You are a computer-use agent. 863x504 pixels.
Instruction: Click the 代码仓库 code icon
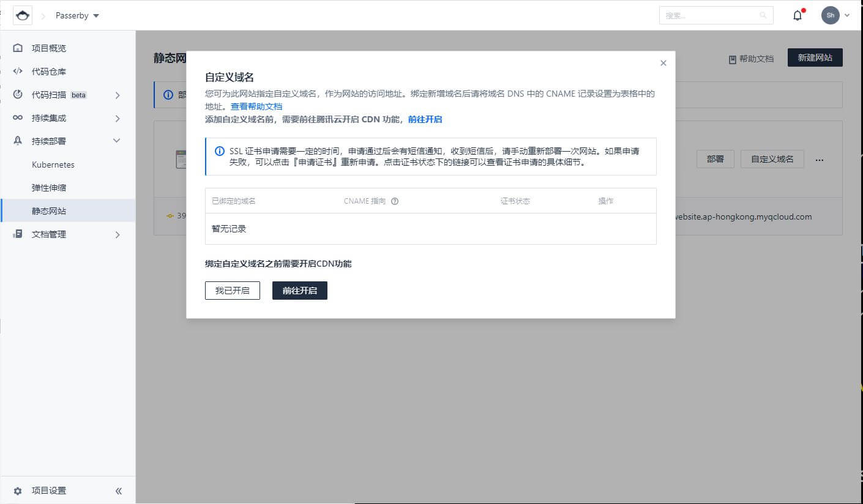(18, 72)
